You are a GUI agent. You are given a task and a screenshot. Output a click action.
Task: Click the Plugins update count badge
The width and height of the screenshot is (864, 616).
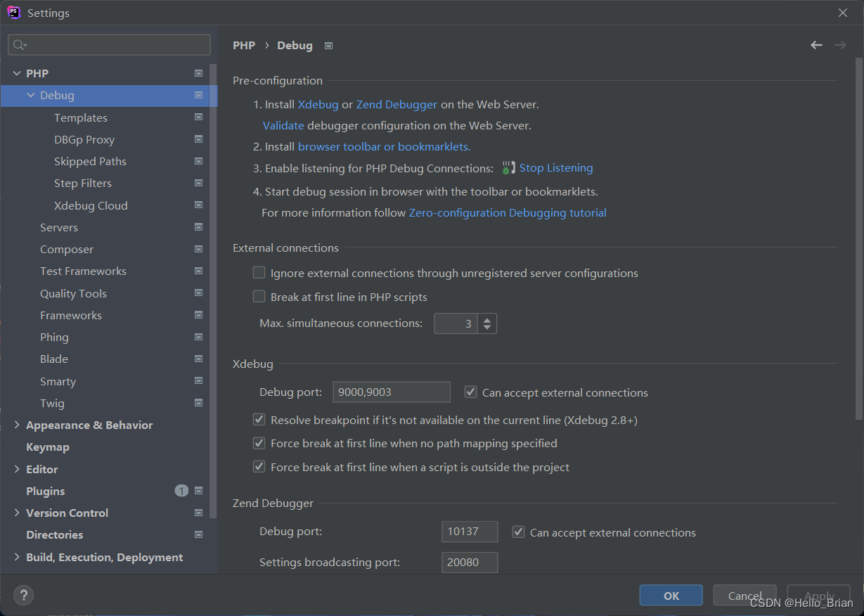click(x=181, y=491)
